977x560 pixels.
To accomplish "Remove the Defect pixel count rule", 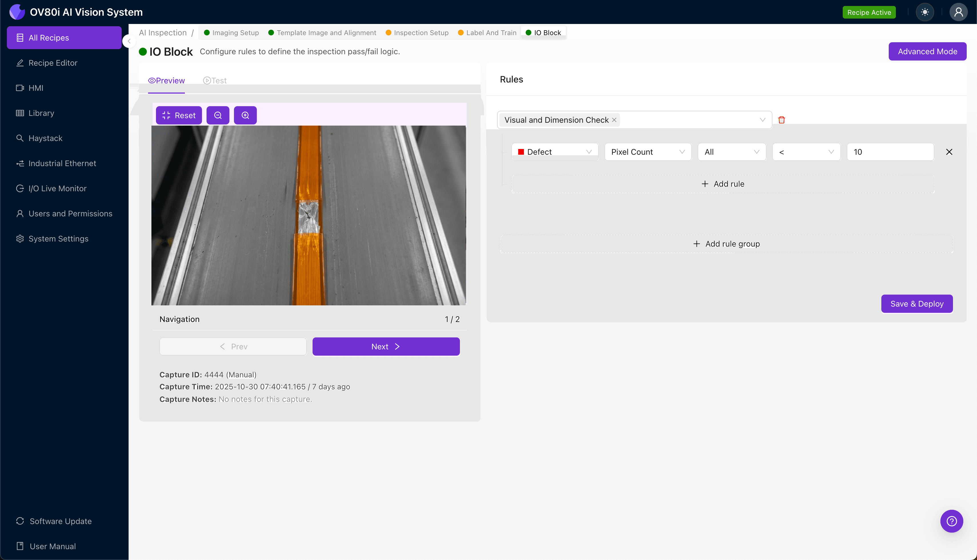I will tap(948, 152).
